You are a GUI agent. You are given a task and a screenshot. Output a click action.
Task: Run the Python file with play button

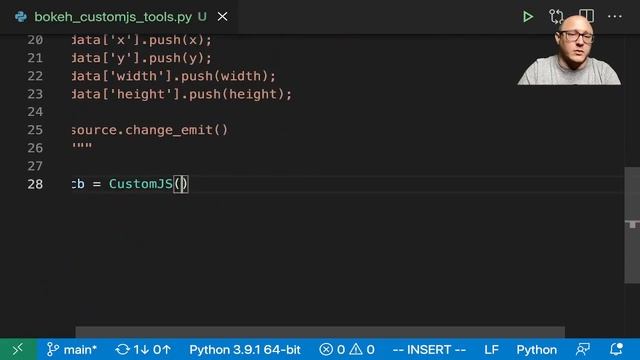pos(528,17)
